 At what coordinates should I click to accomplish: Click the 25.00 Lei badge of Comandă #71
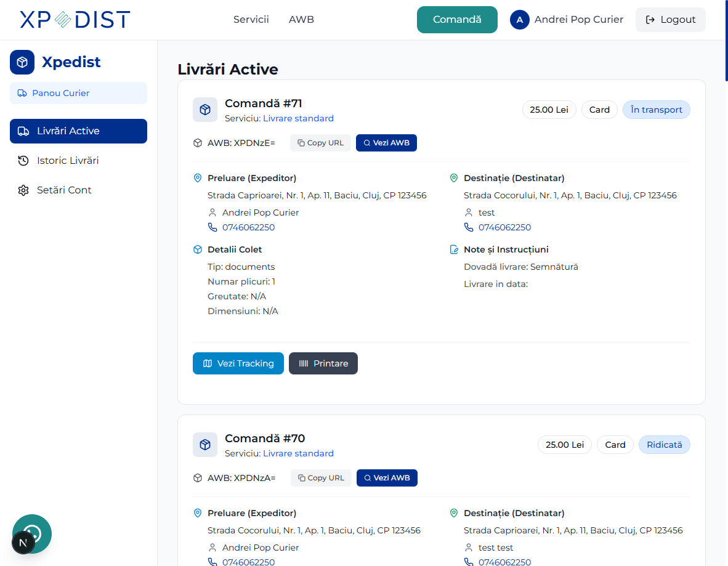549,110
